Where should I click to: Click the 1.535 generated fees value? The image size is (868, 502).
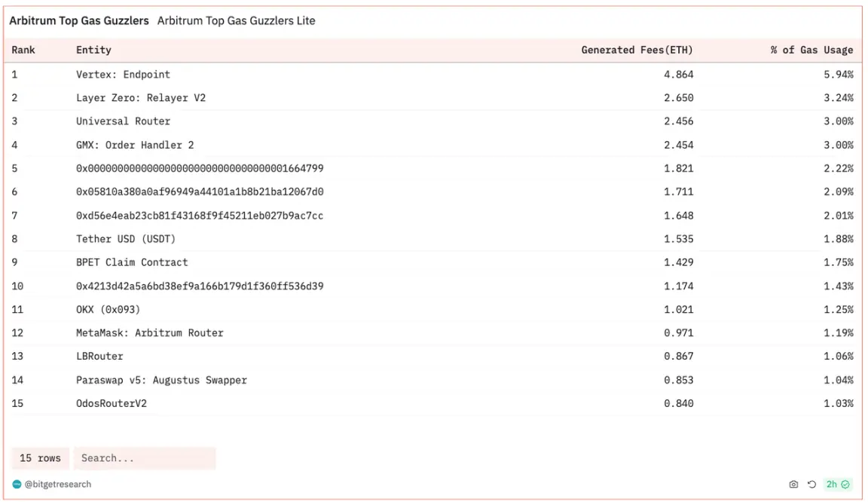pos(679,239)
